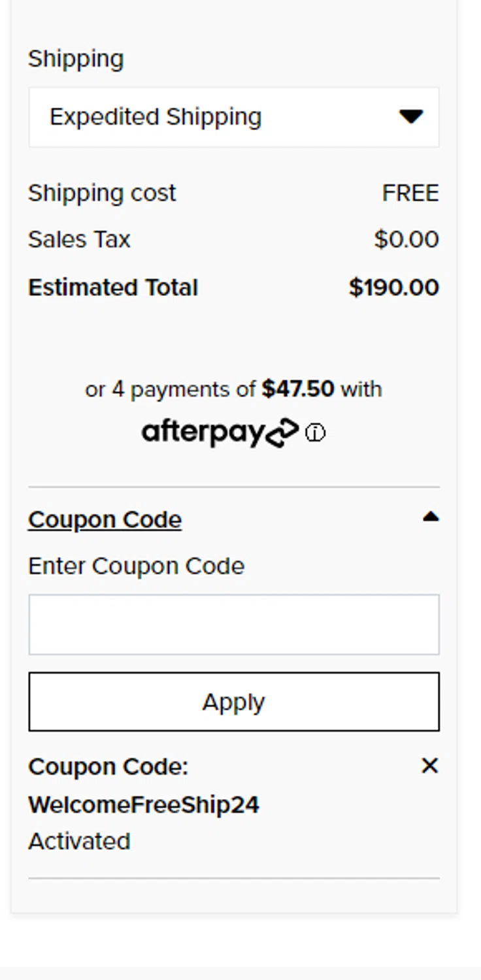Collapse the Coupon Code section arrow
Viewport: 481px width, 980px height.
430,517
